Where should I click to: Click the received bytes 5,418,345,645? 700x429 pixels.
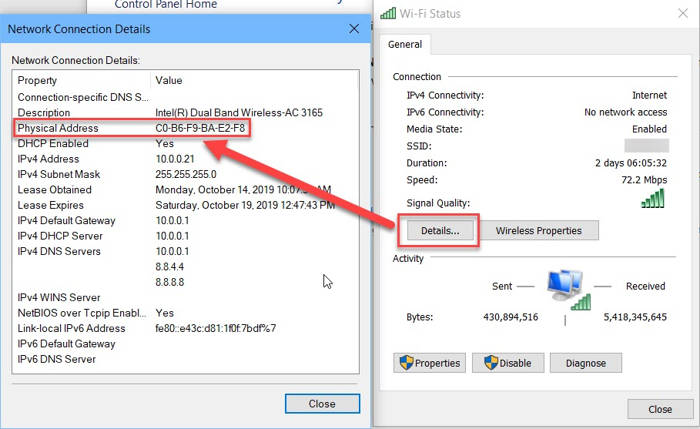point(635,317)
